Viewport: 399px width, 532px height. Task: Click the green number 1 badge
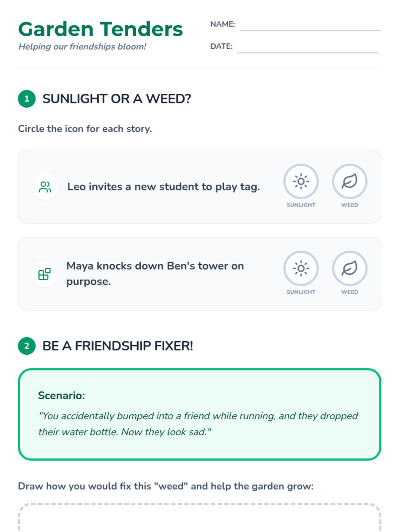pyautogui.click(x=27, y=99)
